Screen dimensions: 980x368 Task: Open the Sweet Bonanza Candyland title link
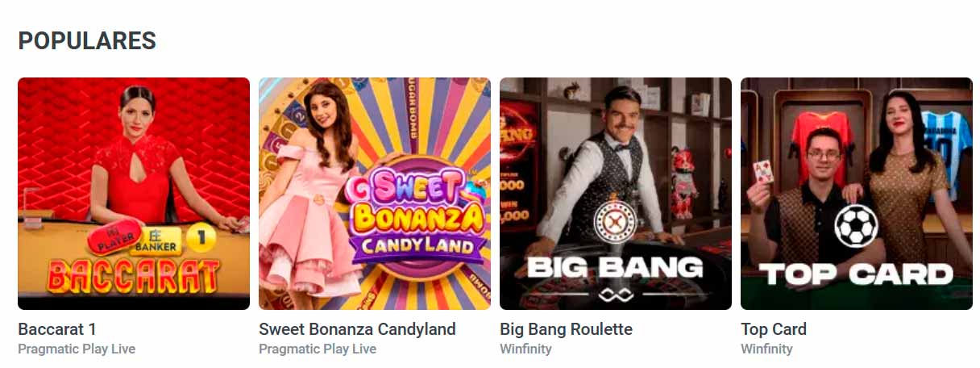point(357,329)
